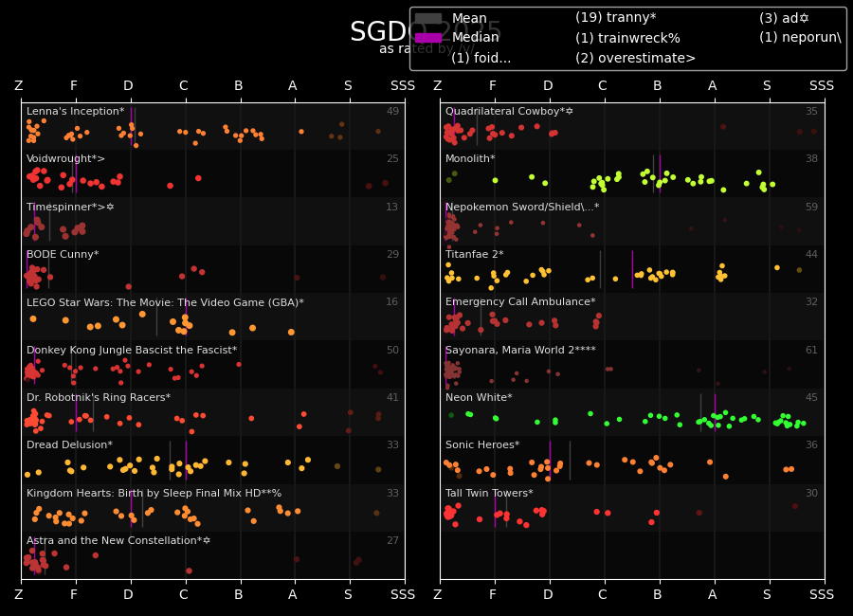Click vote count 41 in Ring Racers row
This screenshot has height=616, width=853.
coord(392,397)
